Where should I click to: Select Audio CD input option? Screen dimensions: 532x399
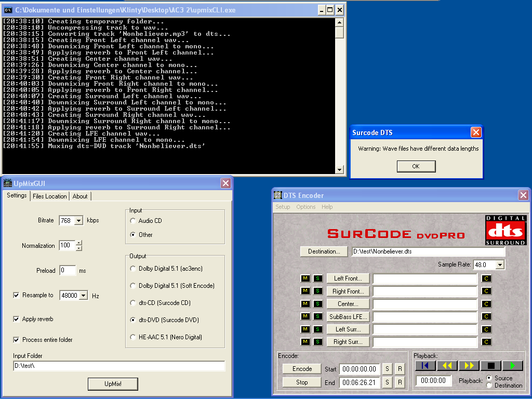146,220
